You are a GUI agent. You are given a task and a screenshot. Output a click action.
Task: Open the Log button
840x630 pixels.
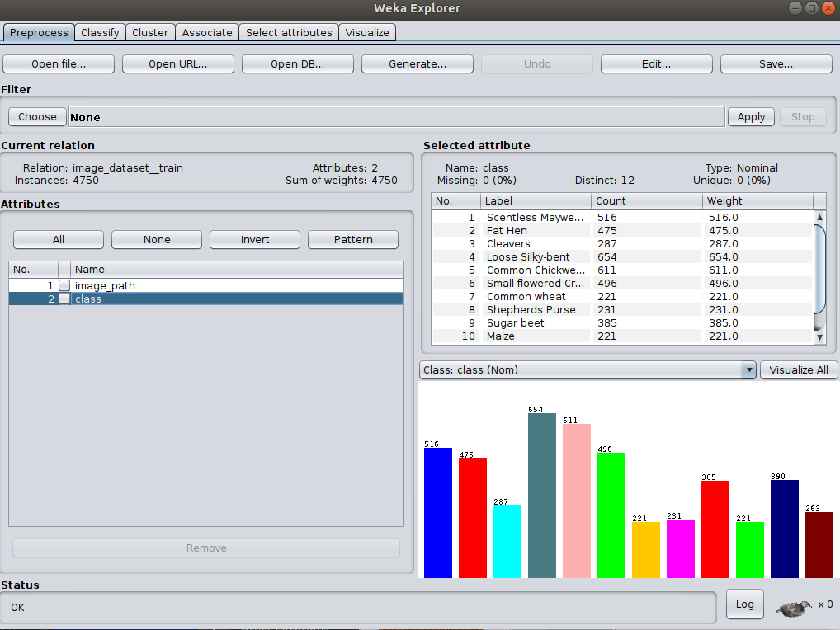coord(744,604)
